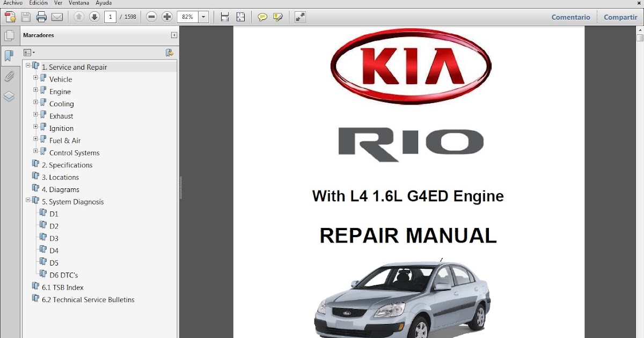Select the Vehicle bookmark
This screenshot has width=644, height=338.
(61, 79)
